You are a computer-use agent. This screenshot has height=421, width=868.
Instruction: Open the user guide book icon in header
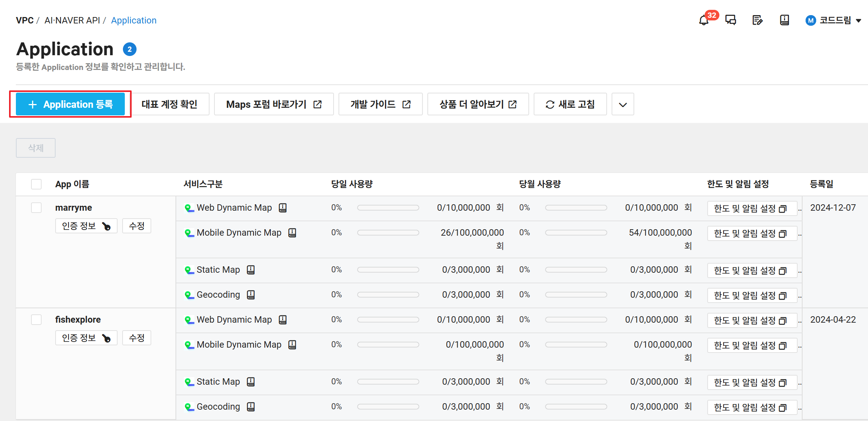(784, 20)
